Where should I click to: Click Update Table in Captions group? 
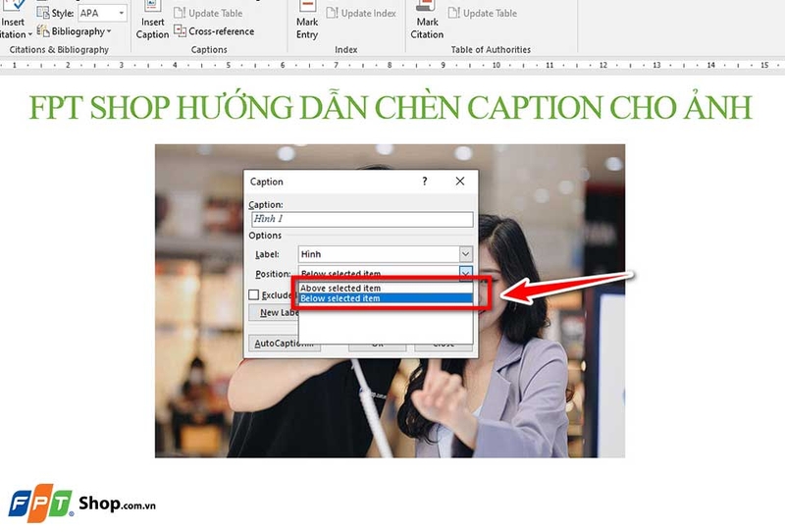pyautogui.click(x=208, y=13)
